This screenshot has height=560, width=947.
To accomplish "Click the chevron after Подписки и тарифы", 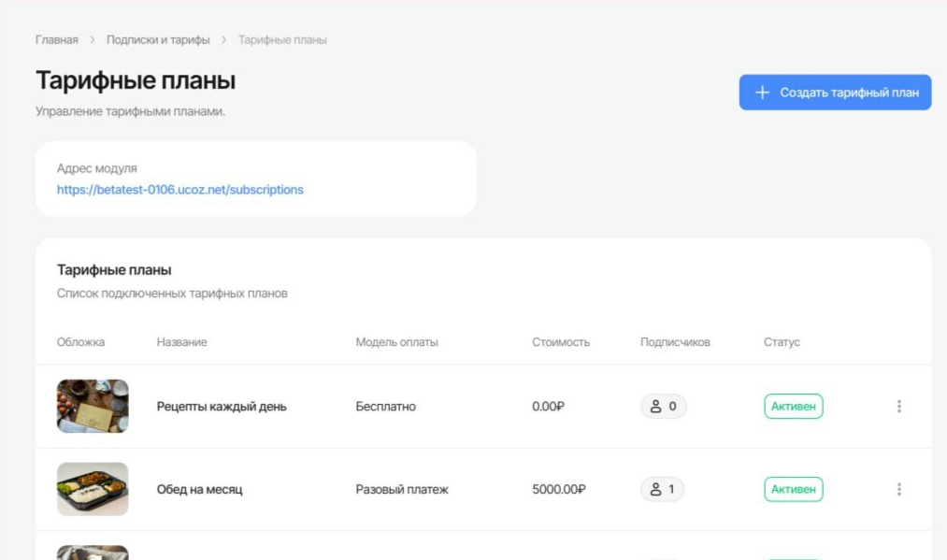I will [x=224, y=40].
